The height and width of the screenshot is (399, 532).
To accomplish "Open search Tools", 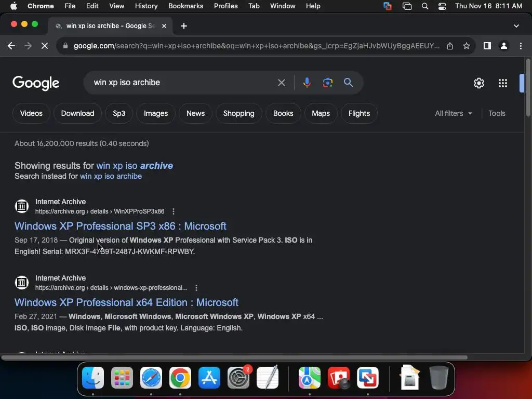I will pos(497,113).
